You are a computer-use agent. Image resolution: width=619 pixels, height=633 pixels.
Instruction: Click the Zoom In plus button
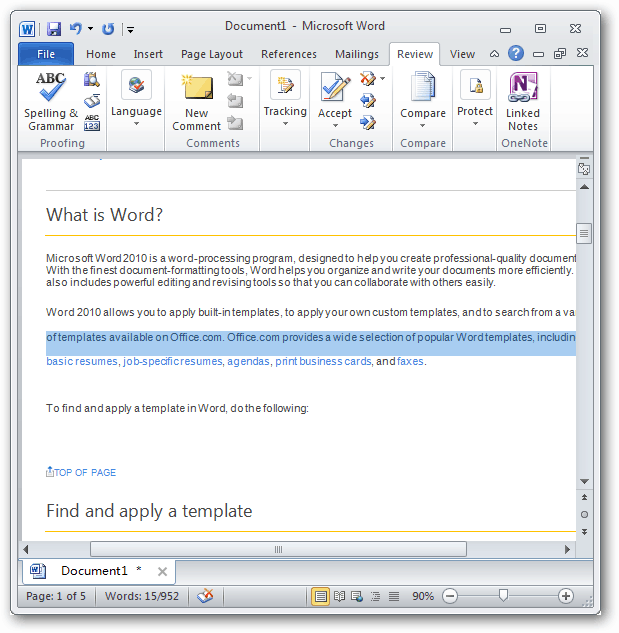[x=566, y=596]
